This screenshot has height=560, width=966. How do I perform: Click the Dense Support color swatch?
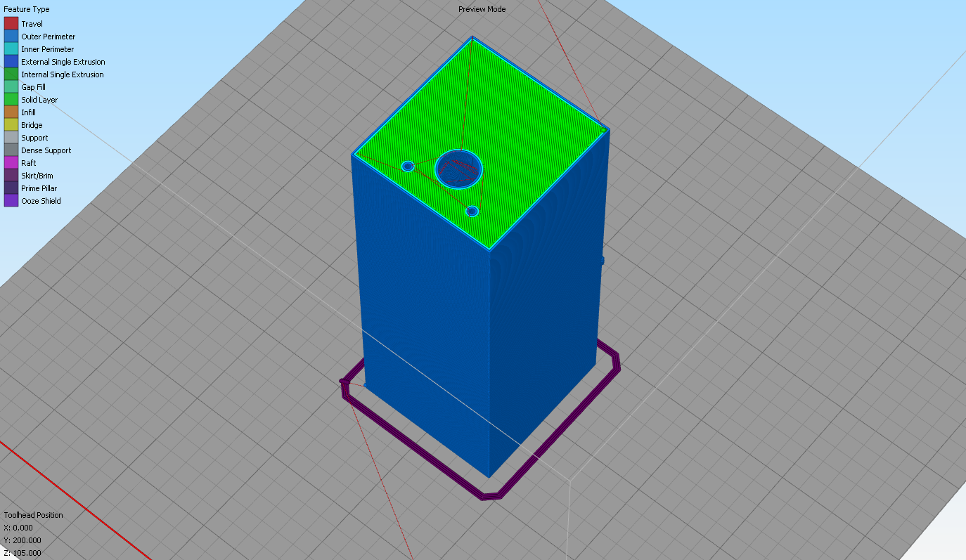pos(11,150)
